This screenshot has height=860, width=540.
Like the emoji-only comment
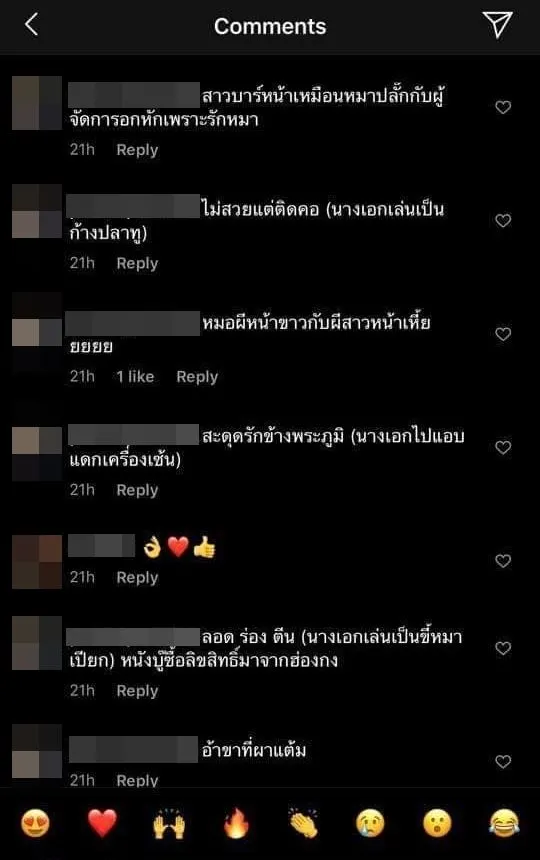coord(503,561)
